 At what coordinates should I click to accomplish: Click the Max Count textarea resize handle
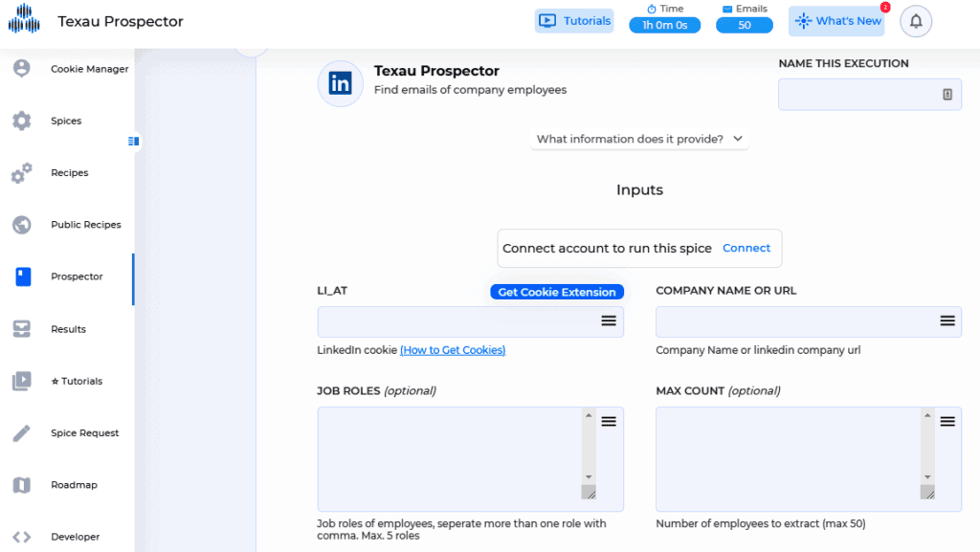[x=928, y=493]
